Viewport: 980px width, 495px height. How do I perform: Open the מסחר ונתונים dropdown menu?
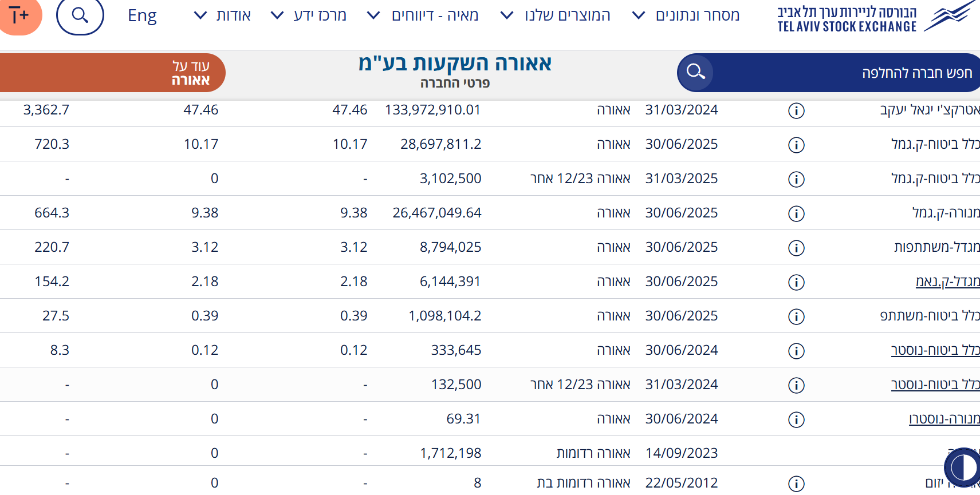point(686,15)
